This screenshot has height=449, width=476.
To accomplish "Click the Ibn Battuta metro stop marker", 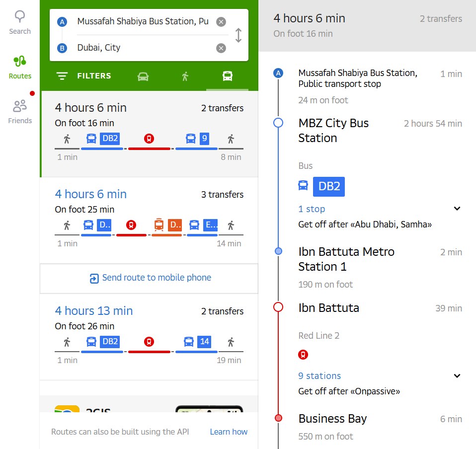I will coord(278,307).
